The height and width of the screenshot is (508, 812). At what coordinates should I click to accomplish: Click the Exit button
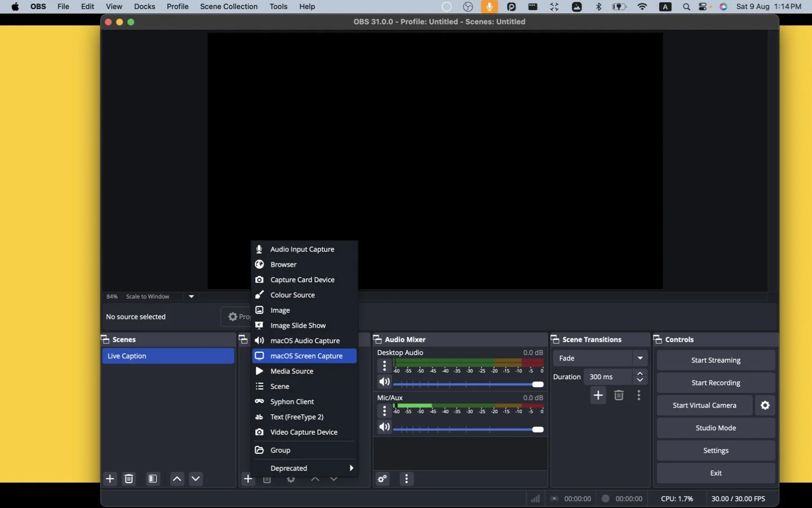pyautogui.click(x=716, y=473)
